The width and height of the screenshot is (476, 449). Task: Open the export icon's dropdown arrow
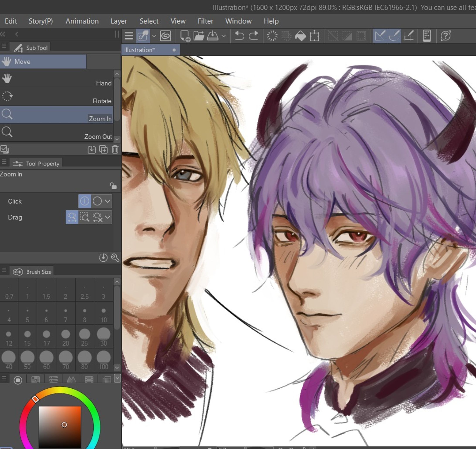coord(224,36)
